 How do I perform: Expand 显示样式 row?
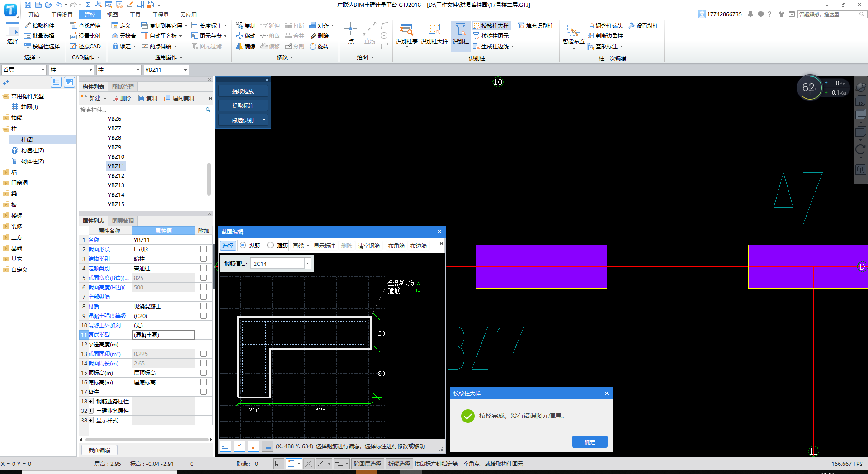point(91,421)
